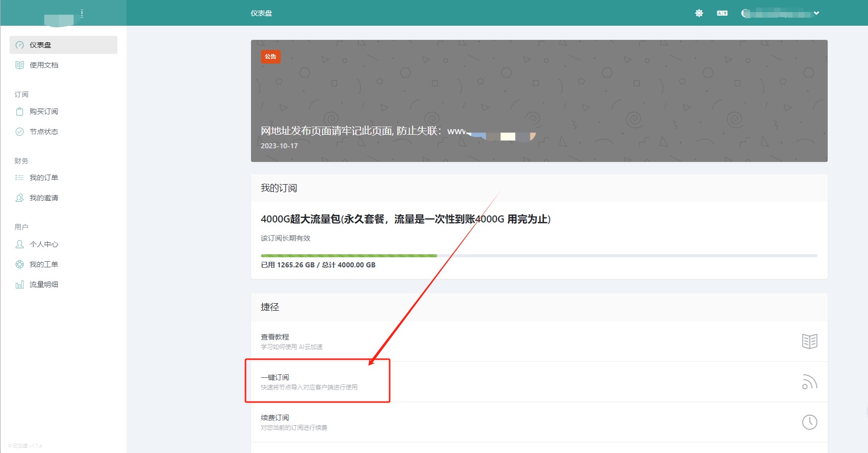Click the 节点状态 checkmark icon

[20, 132]
